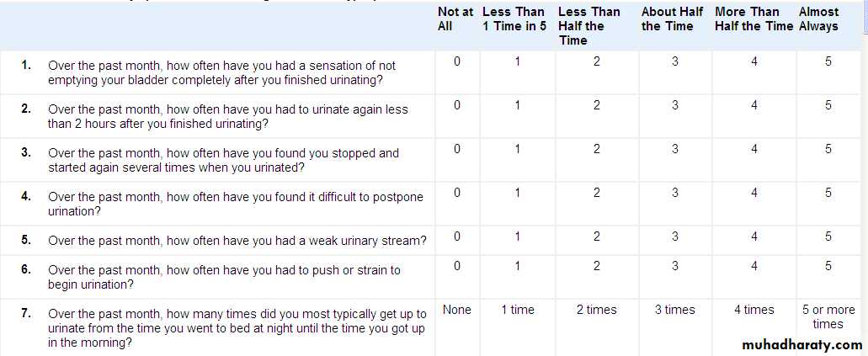
Task: Open the muhadharaty.com watermark link
Action: [x=803, y=345]
